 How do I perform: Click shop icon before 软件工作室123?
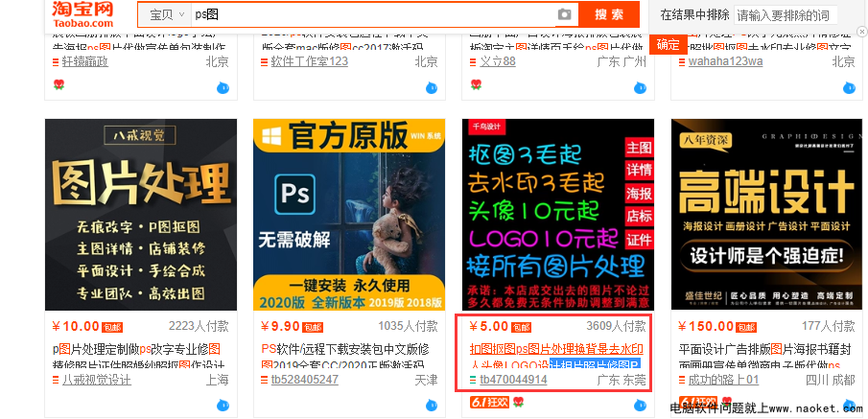pyautogui.click(x=264, y=62)
